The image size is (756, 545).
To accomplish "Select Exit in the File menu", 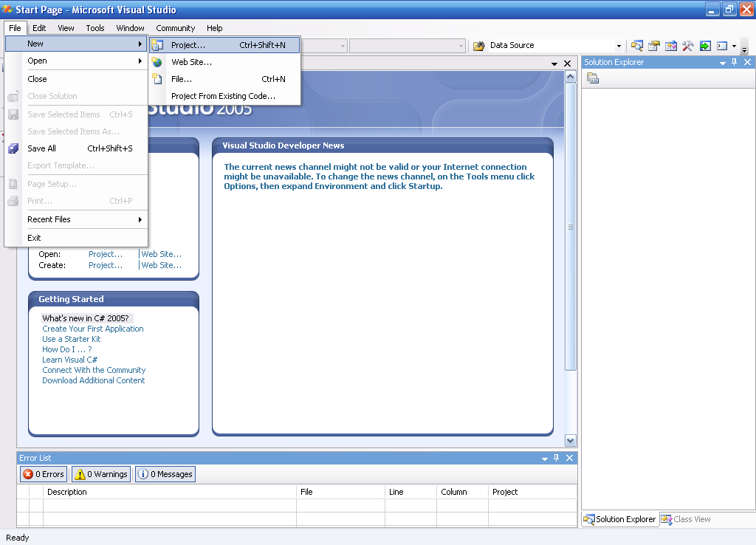I will (x=76, y=238).
